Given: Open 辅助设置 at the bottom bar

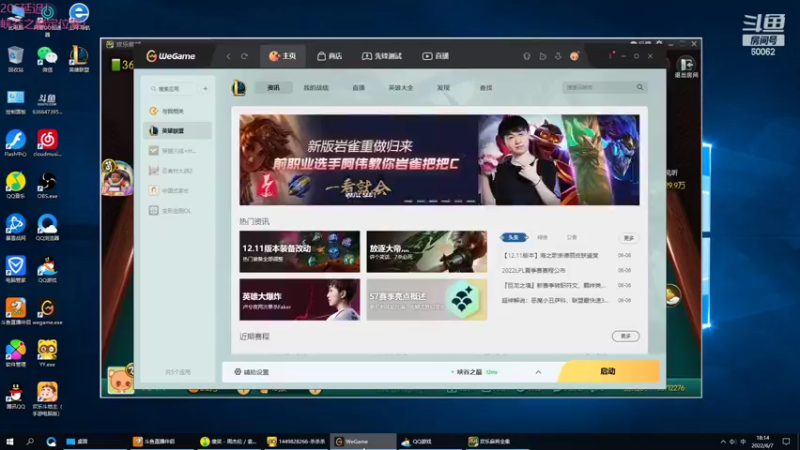Looking at the screenshot, I should click(x=252, y=372).
